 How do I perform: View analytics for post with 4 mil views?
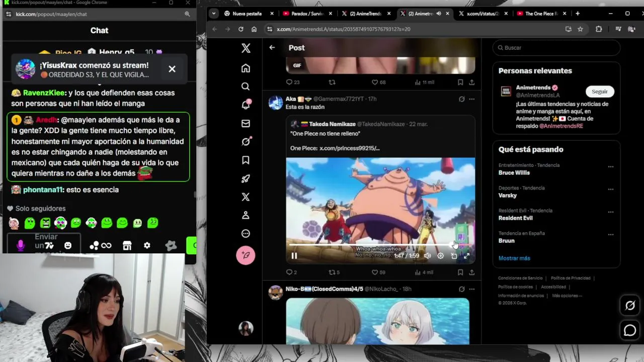point(424,272)
